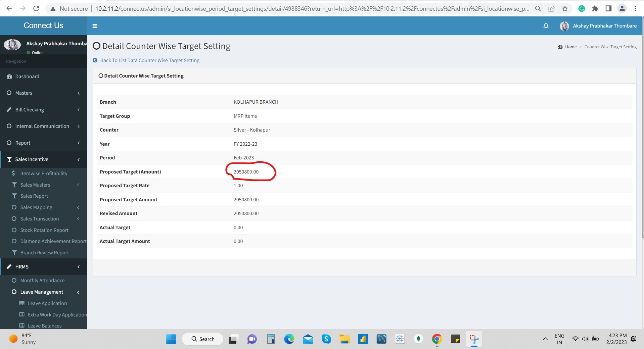Reload the page in browser
Screen dimensions: 644x349
pos(36,8)
